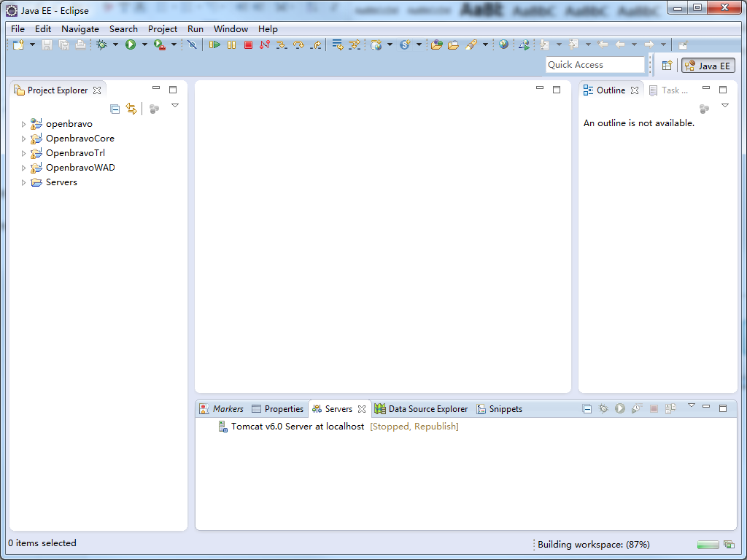The width and height of the screenshot is (747, 560).
Task: Expand the Servers folder node
Action: click(23, 183)
